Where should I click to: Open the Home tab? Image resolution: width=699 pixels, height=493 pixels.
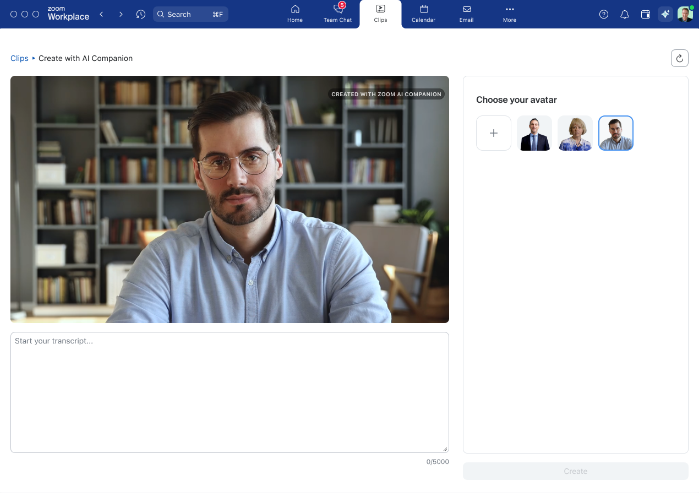[x=295, y=13]
